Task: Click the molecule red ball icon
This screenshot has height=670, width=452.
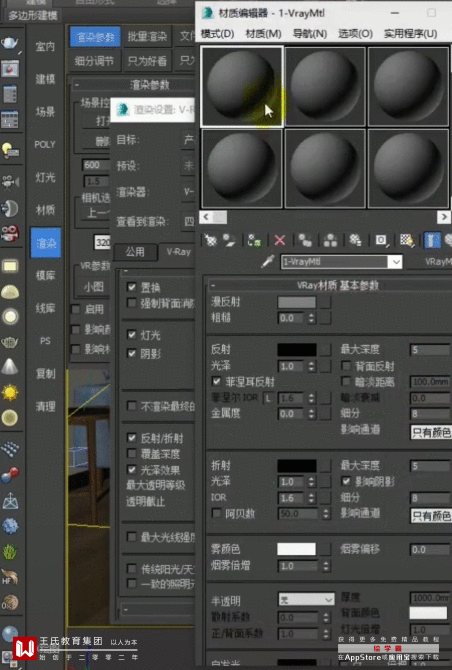Action: pos(9,475)
